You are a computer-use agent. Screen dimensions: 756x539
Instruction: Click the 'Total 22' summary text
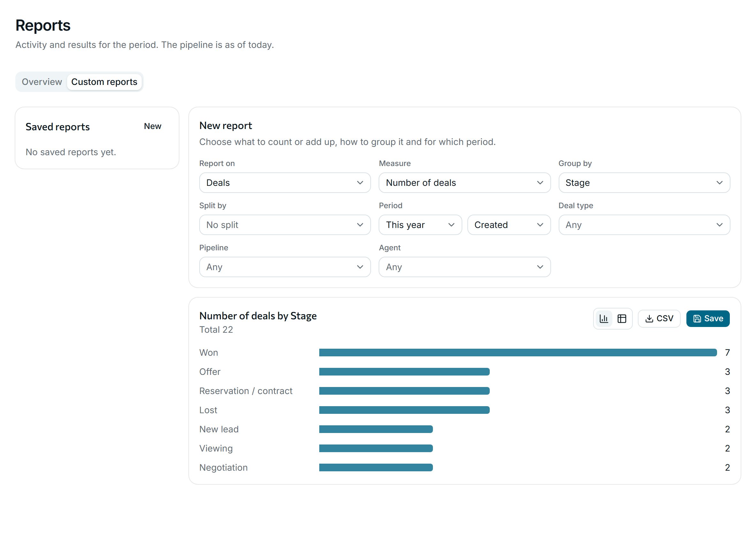coord(216,330)
